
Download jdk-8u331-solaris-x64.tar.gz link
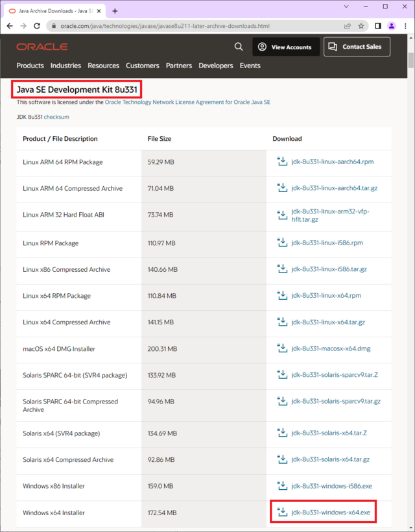330,459
